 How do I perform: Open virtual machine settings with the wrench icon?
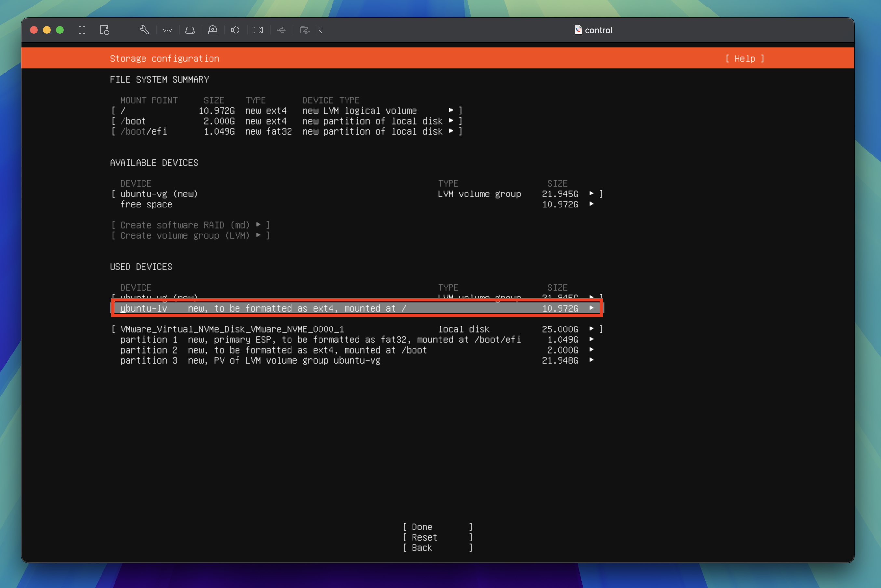[144, 30]
